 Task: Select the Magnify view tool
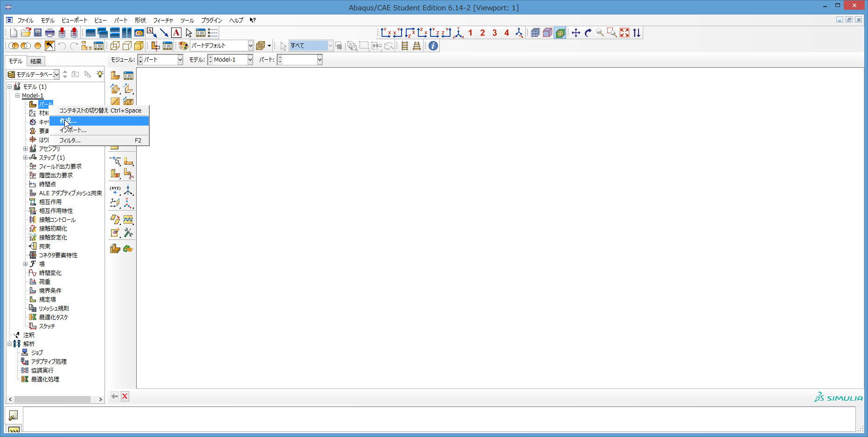[x=600, y=33]
